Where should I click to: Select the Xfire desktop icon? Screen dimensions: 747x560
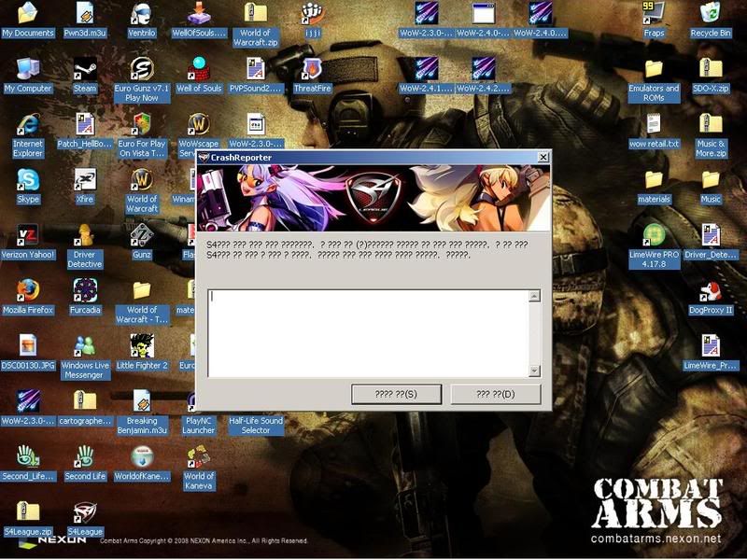[x=85, y=180]
